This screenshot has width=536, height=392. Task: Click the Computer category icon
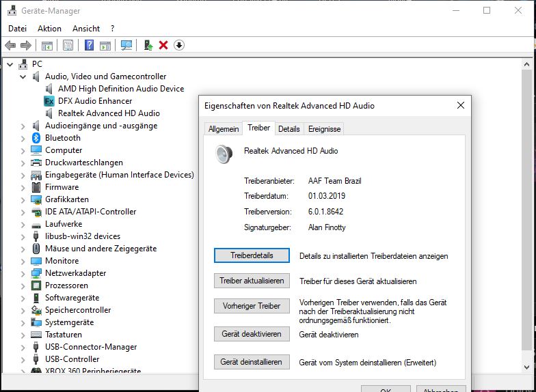pos(36,150)
